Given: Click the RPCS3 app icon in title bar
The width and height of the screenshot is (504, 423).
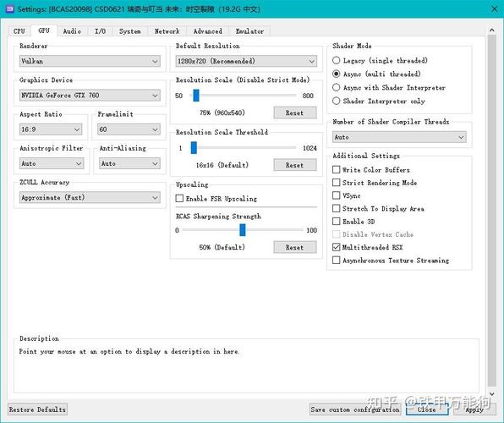Looking at the screenshot, I should pos(10,8).
